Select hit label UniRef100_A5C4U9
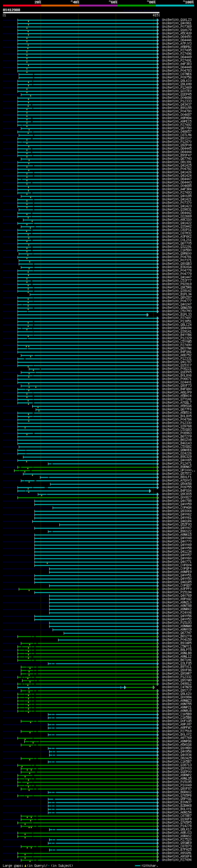This screenshot has width=197, height=868. [177, 33]
